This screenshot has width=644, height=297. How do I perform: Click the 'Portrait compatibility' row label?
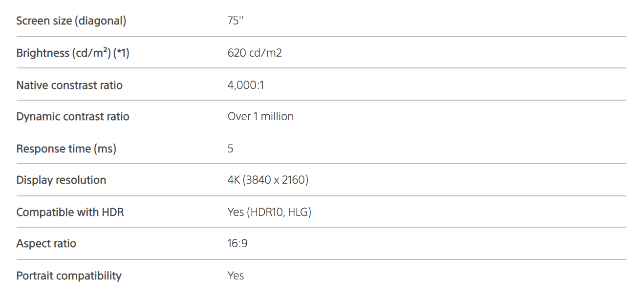(x=69, y=276)
